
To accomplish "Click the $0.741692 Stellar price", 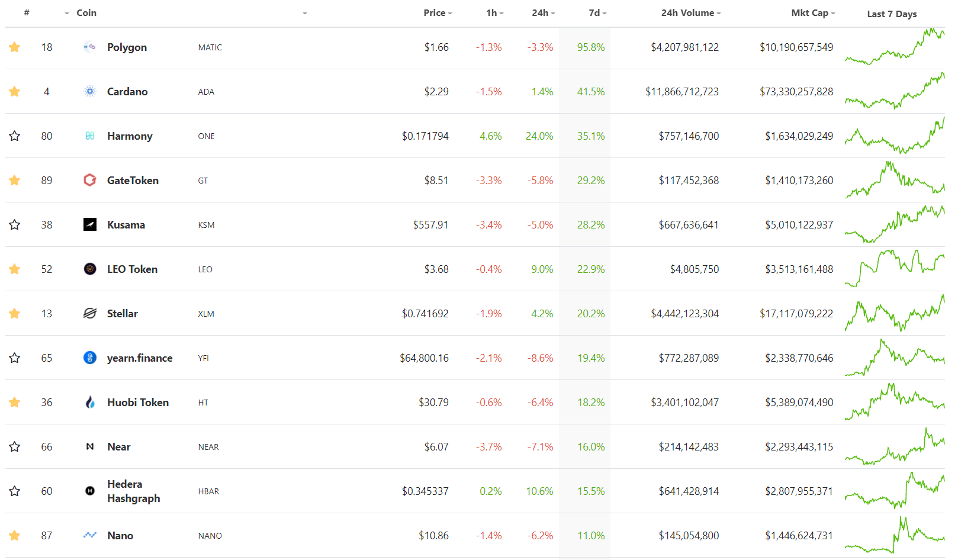I will 425,313.
